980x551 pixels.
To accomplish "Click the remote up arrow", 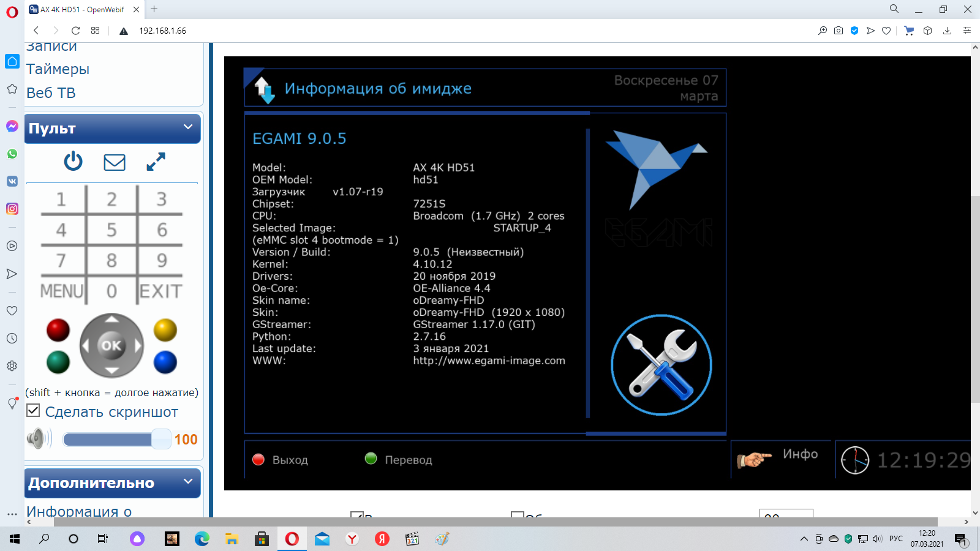I will click(111, 320).
